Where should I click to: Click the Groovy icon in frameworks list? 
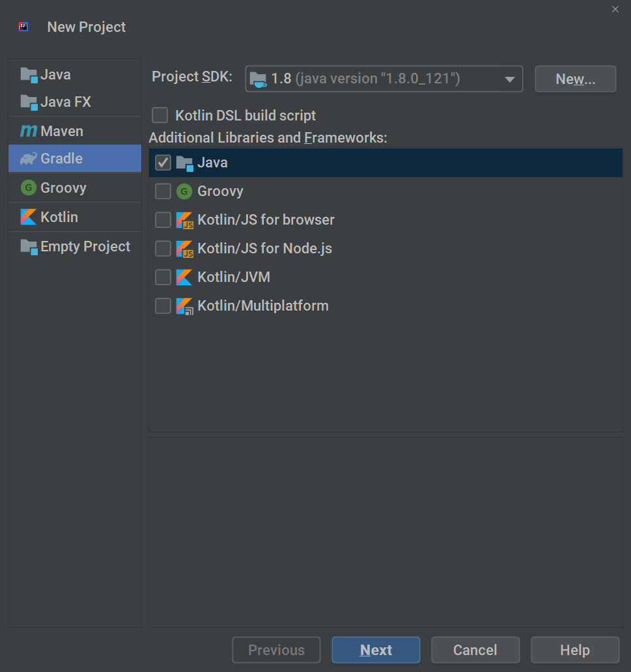(184, 191)
